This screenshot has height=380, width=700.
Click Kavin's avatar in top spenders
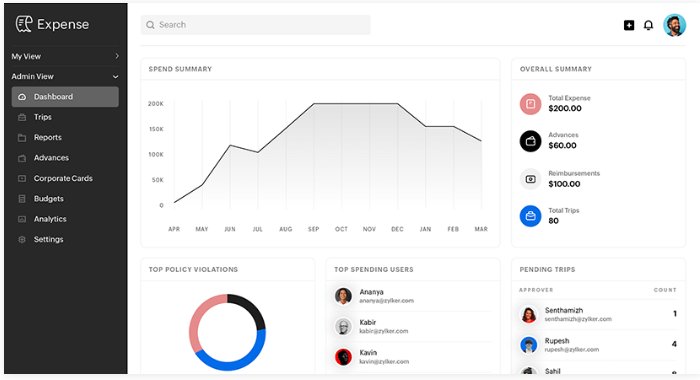click(343, 357)
